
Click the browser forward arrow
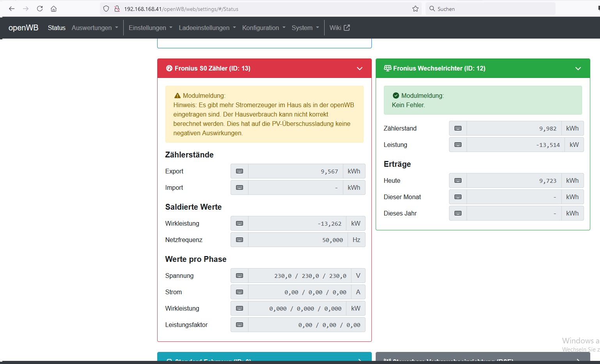(x=26, y=9)
